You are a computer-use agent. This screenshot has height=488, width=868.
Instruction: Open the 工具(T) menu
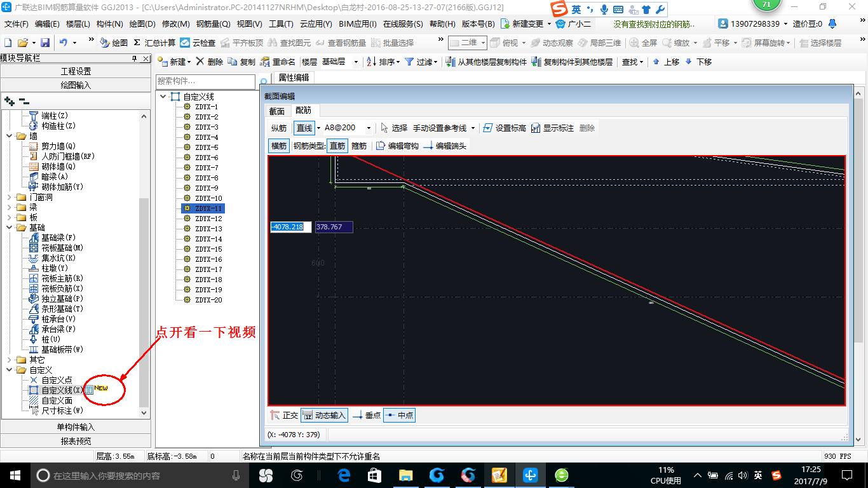281,24
